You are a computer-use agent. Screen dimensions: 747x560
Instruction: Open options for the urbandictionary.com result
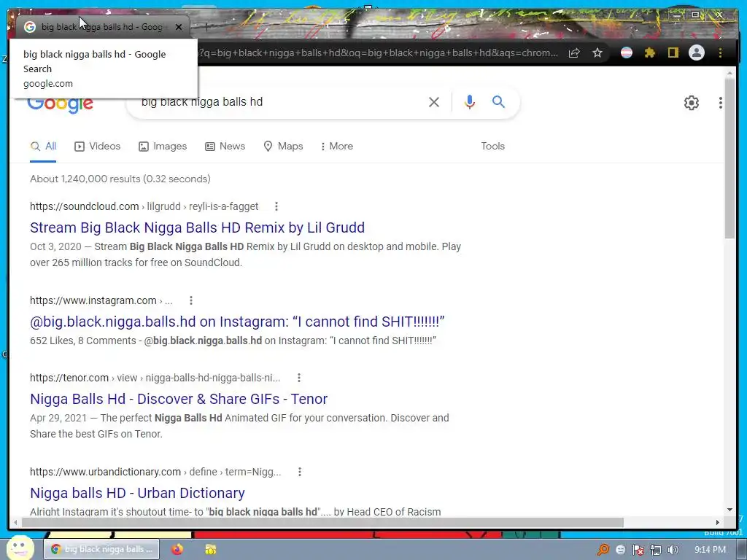(299, 472)
